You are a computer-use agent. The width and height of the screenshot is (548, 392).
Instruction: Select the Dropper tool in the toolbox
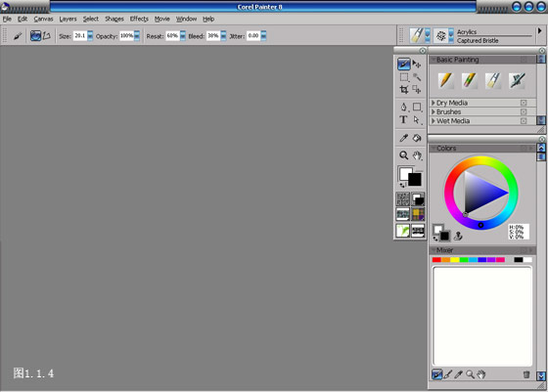coord(403,138)
